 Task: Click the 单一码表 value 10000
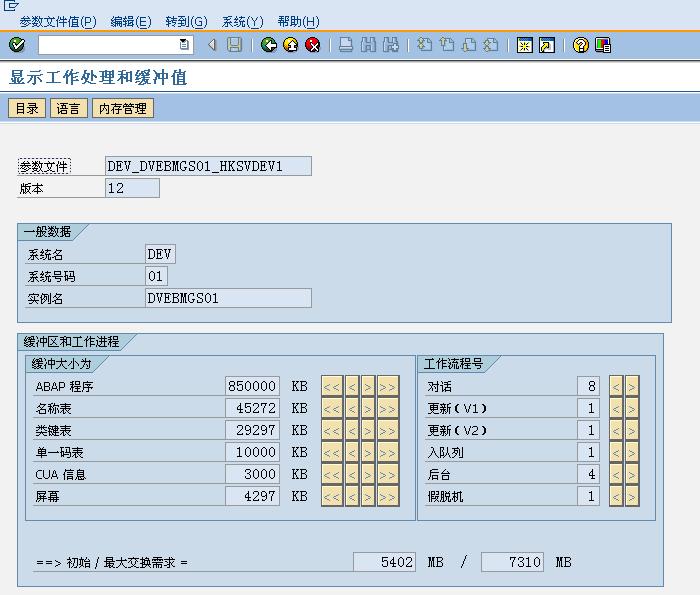[252, 452]
